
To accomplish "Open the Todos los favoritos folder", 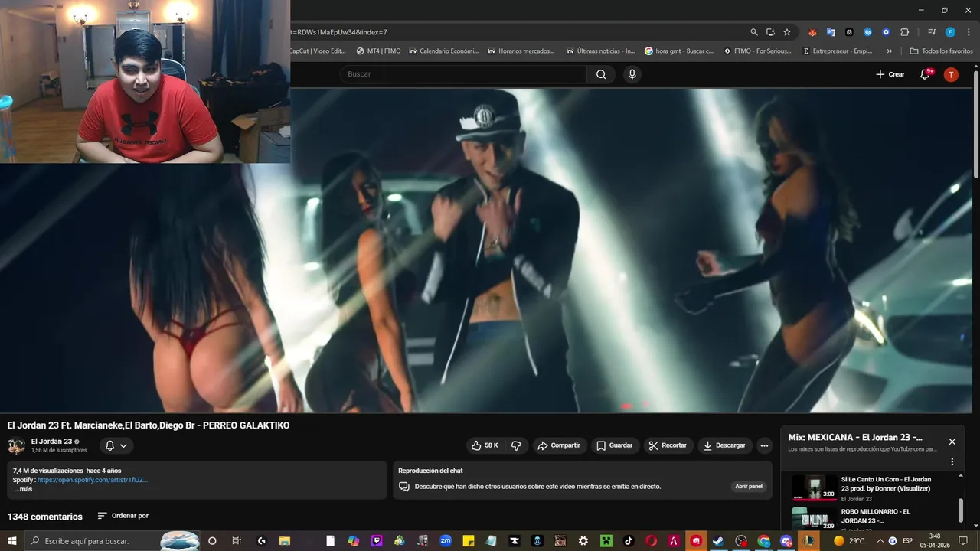I will point(941,51).
